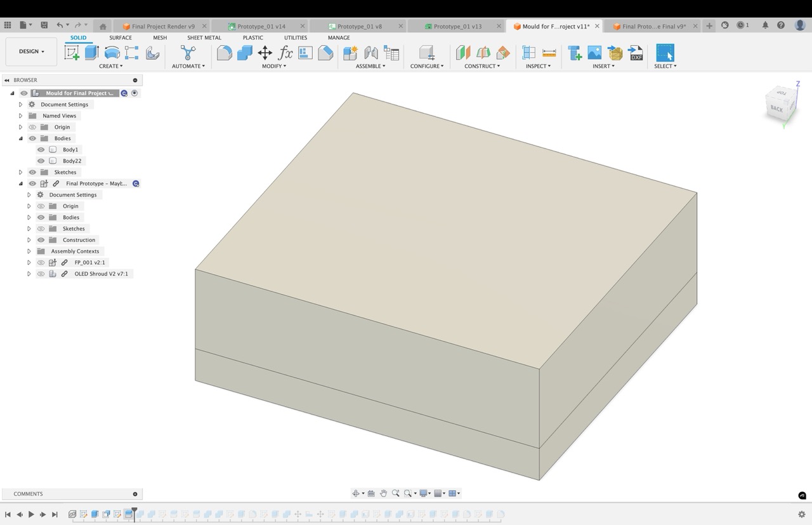The height and width of the screenshot is (525, 812).
Task: Toggle visibility of Construction folder
Action: pyautogui.click(x=41, y=240)
